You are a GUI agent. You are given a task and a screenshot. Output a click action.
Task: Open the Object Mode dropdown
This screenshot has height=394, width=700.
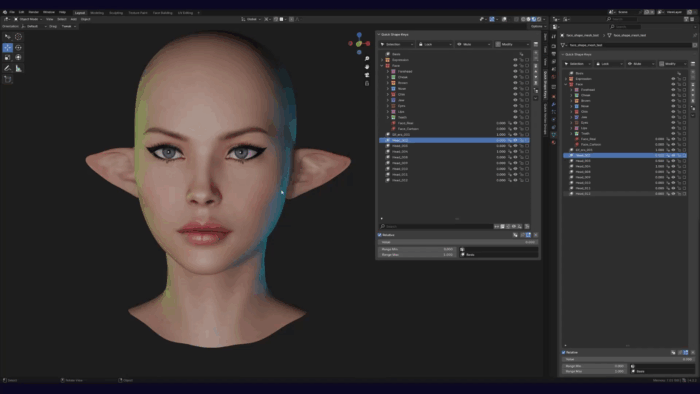point(28,19)
